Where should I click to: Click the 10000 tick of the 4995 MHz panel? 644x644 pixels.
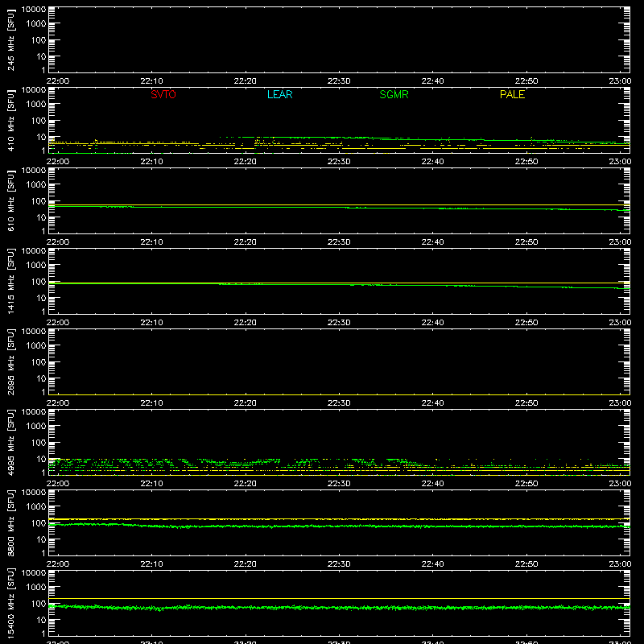pos(34,412)
